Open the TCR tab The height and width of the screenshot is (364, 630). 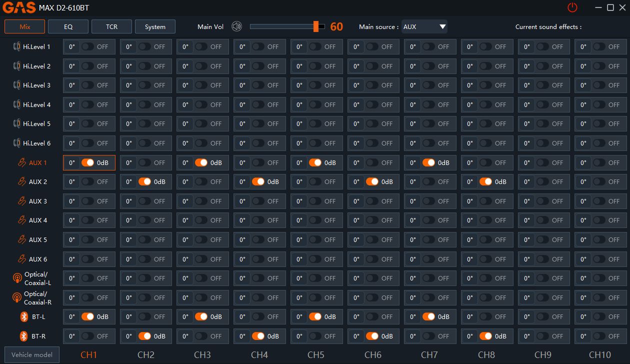(111, 26)
